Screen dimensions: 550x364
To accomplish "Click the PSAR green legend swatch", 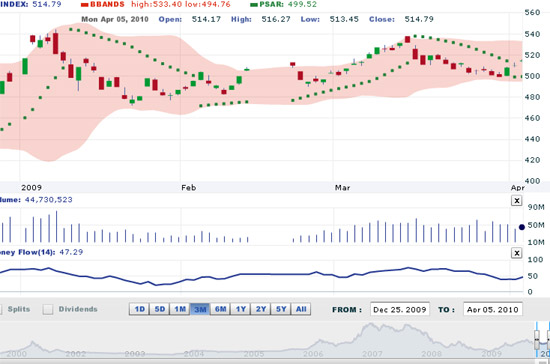I will coord(254,5).
